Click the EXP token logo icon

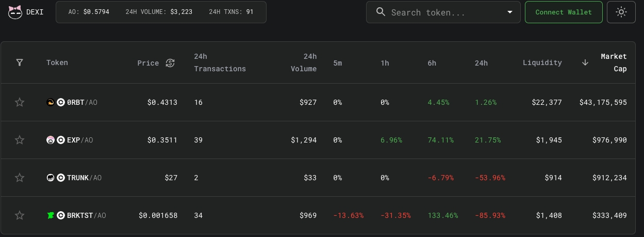[51, 140]
